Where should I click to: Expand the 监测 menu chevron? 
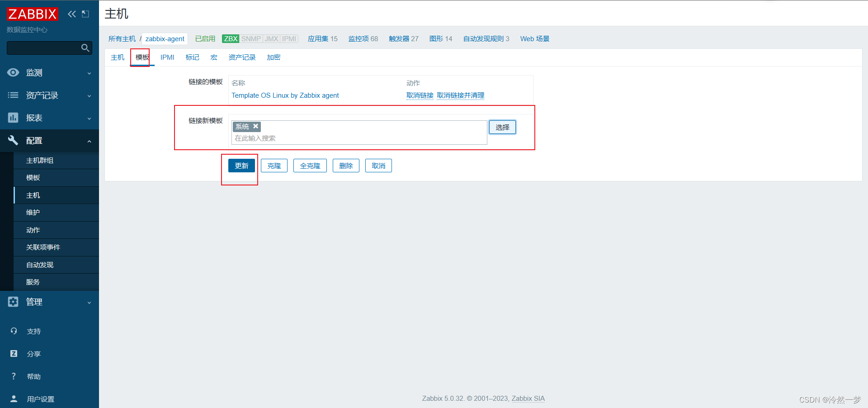tap(89, 73)
